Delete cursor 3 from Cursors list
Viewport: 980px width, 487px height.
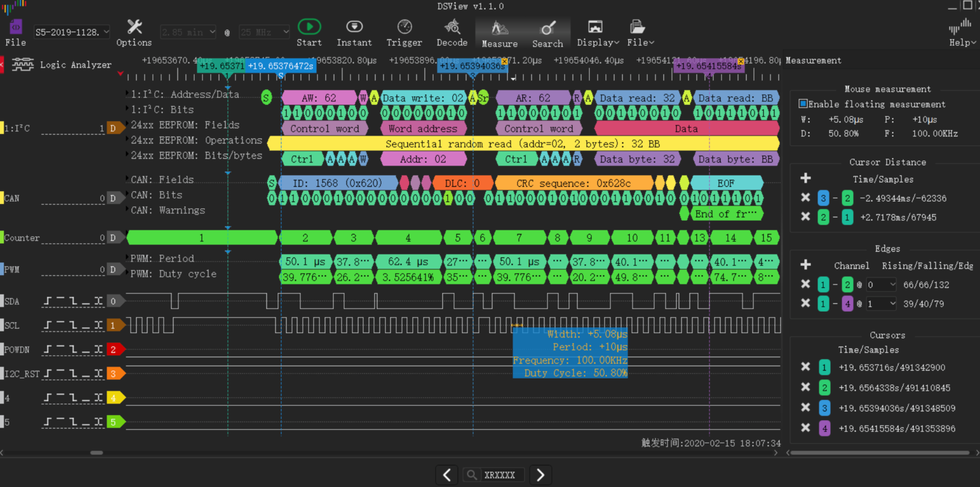805,407
